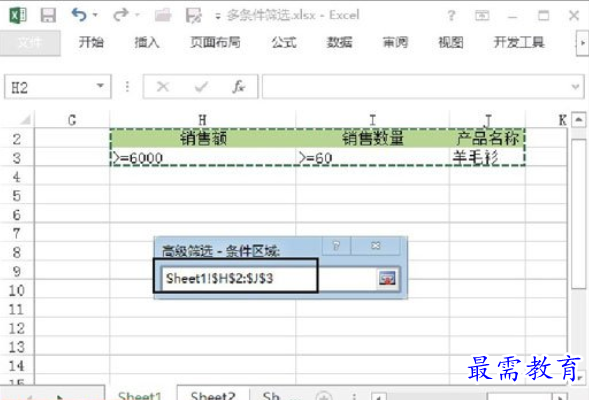
Task: Switch to the 开发工具 ribbon tab
Action: click(x=519, y=42)
